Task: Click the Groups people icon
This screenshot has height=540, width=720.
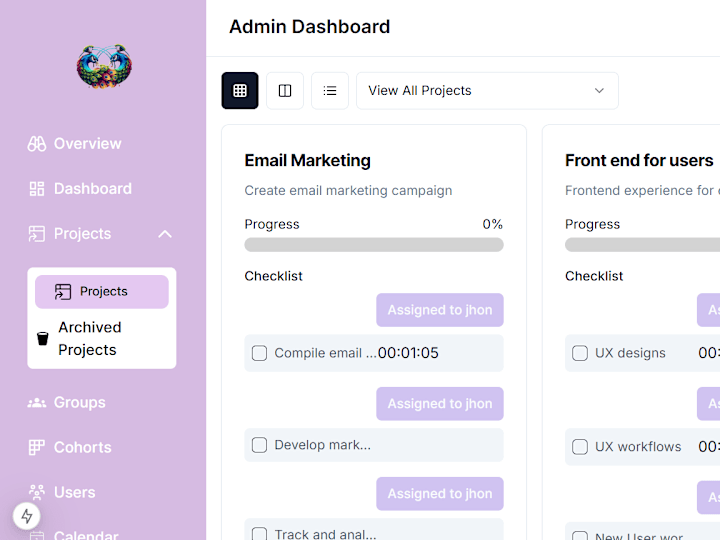Action: tap(37, 403)
